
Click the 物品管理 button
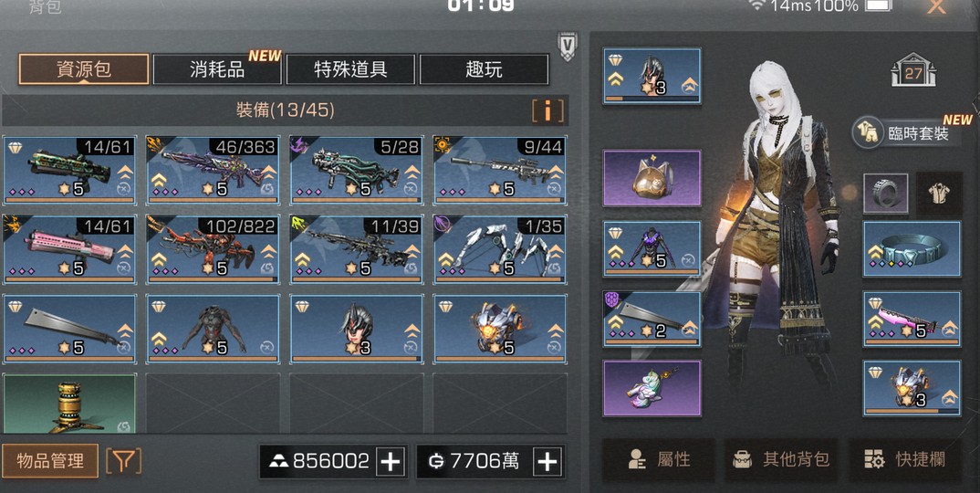point(50,461)
